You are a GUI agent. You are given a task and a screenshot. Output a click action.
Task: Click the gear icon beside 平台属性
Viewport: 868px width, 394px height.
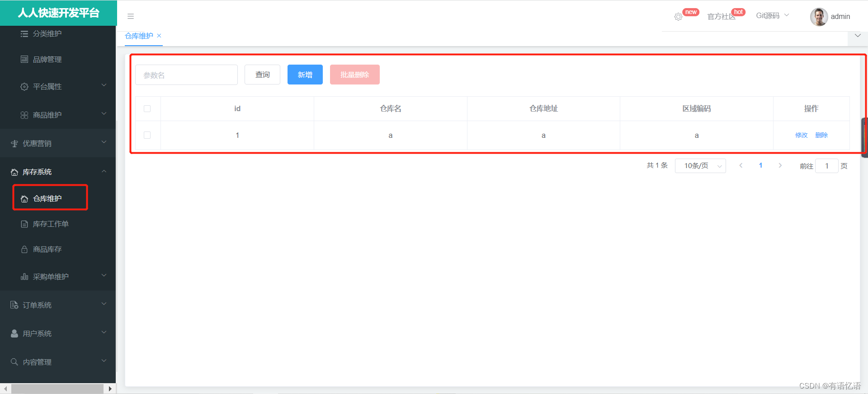[24, 87]
